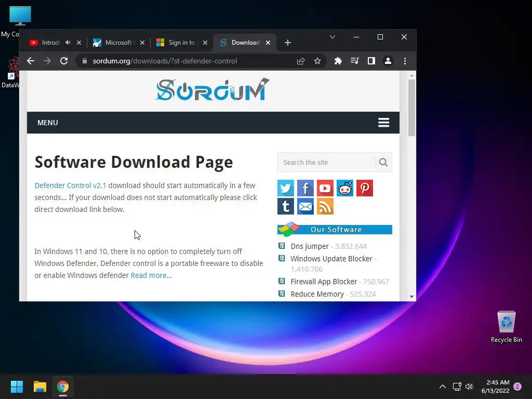Open the media control button
532x399 pixels.
pyautogui.click(x=354, y=61)
